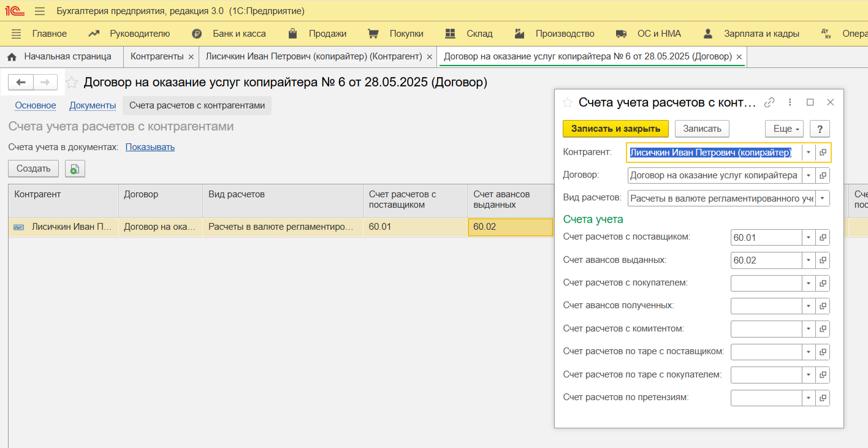This screenshot has width=868, height=448.
Task: Go to the Документы link tab
Action: point(93,105)
